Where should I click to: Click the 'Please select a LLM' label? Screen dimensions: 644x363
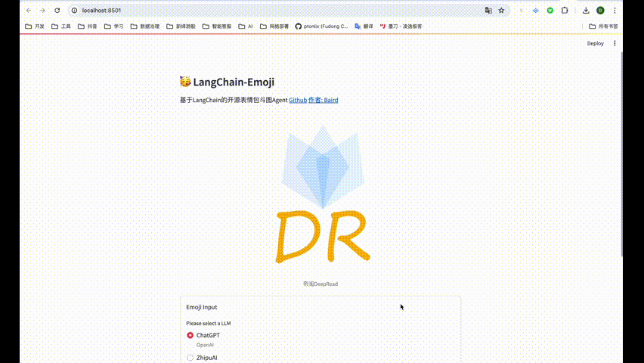[x=209, y=323]
